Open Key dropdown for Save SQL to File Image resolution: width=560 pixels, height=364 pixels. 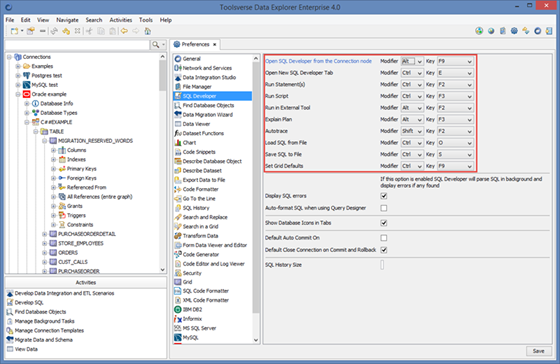click(x=455, y=154)
